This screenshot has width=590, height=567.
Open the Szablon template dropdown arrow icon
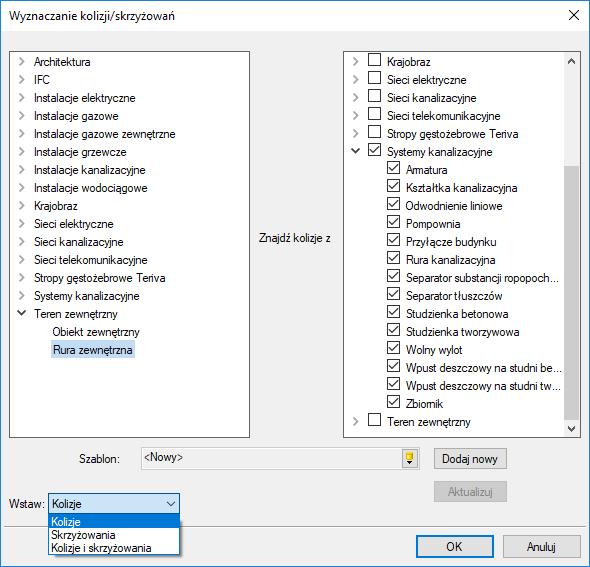[410, 458]
